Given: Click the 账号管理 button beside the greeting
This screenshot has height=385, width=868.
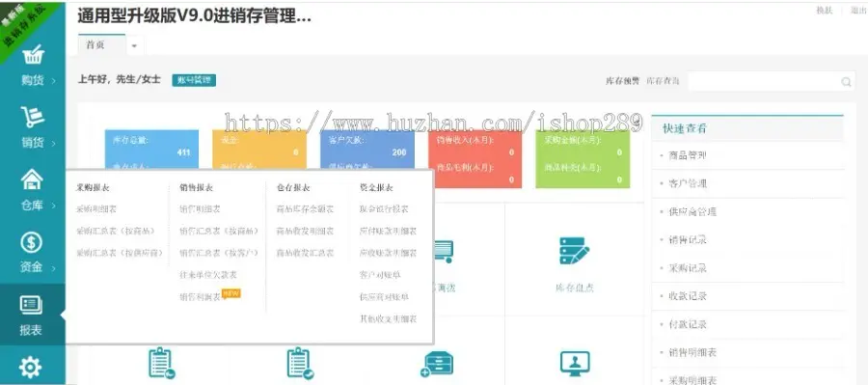Looking at the screenshot, I should coord(194,80).
